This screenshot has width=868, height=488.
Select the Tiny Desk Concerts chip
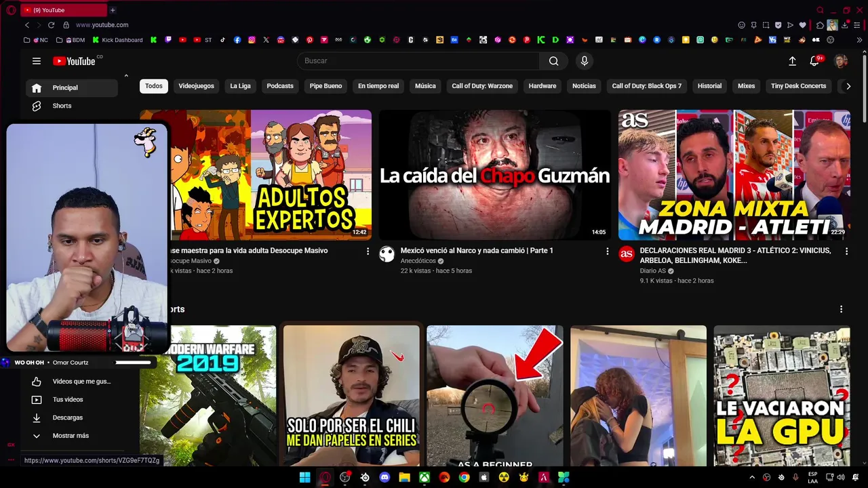(x=798, y=86)
